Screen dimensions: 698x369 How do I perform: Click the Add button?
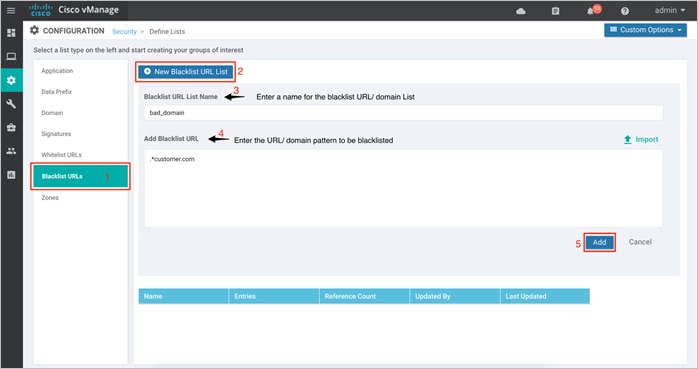pyautogui.click(x=599, y=242)
